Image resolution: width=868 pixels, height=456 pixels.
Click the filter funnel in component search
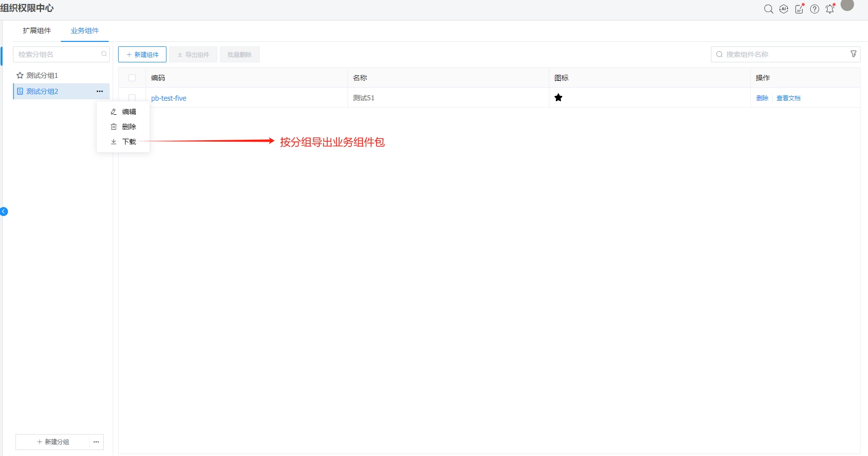[x=854, y=54]
